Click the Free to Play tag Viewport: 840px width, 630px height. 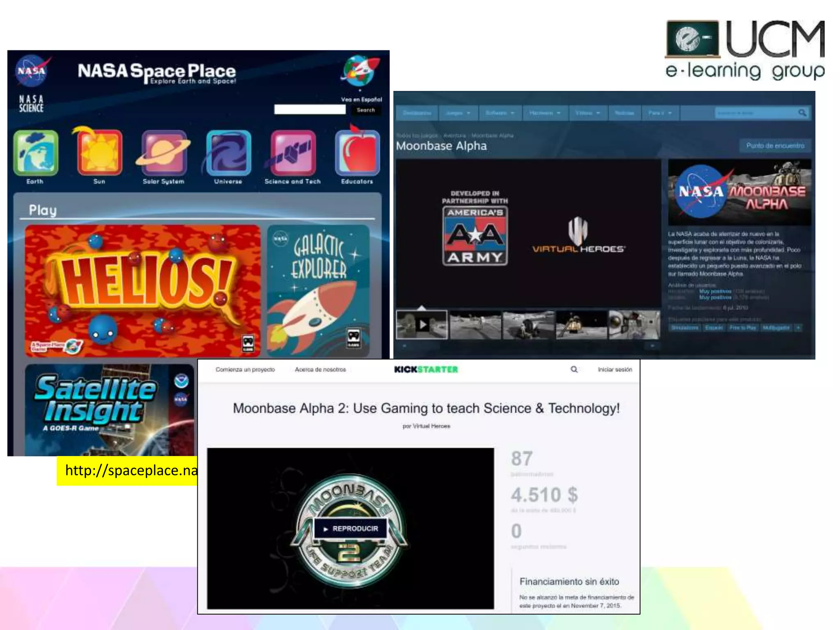[742, 327]
